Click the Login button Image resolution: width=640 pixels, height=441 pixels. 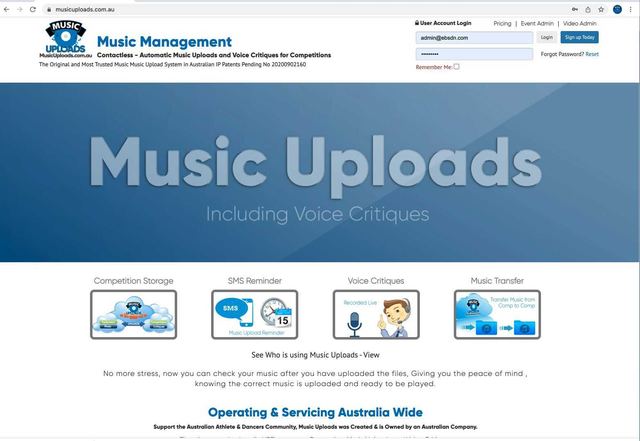[547, 37]
